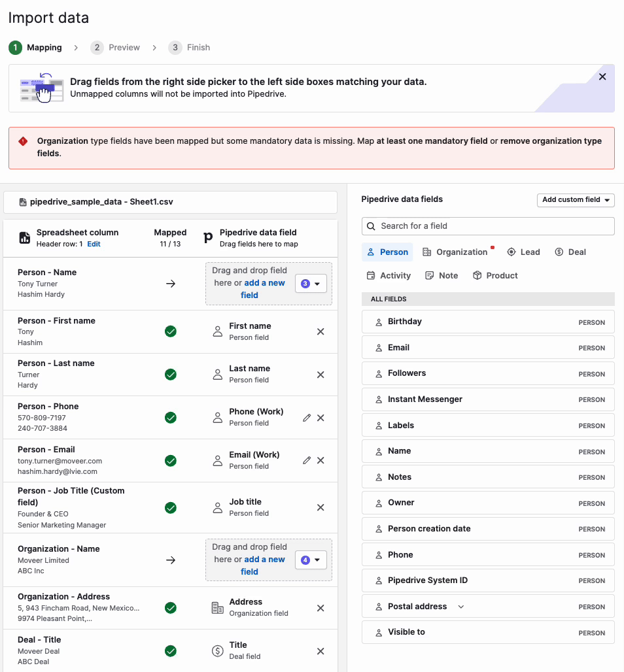Click the CSV file icon beside the filename
Viewport: 624px width, 672px height.
pos(23,202)
